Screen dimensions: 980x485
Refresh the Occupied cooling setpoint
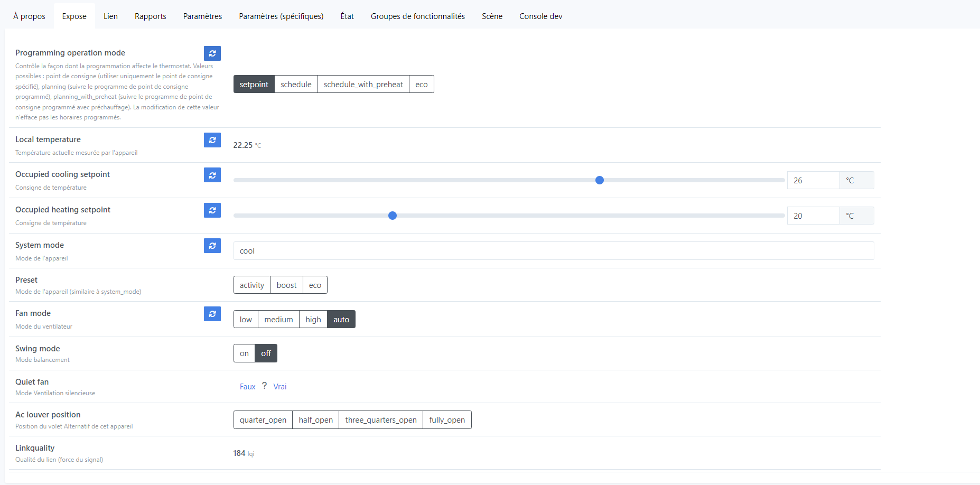click(x=212, y=175)
